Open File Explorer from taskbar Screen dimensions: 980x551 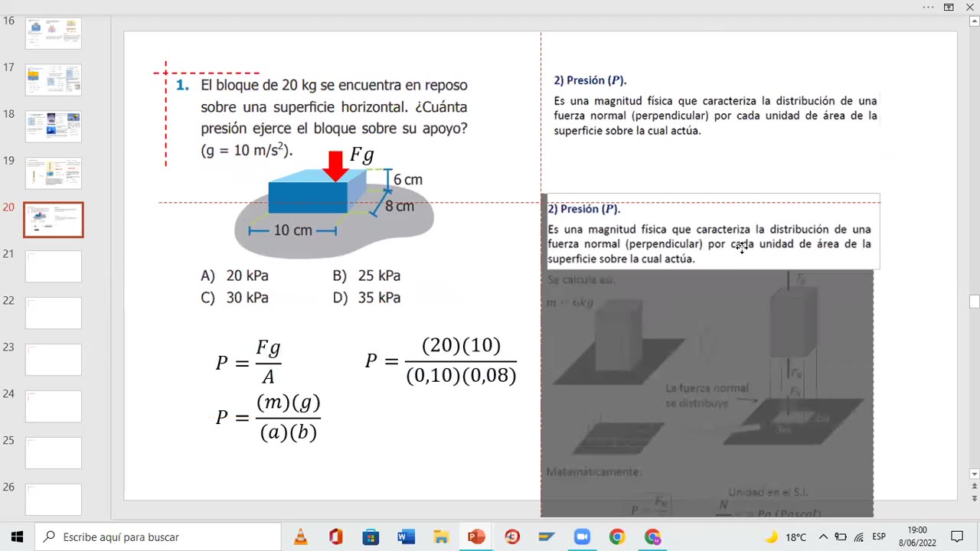pos(441,536)
